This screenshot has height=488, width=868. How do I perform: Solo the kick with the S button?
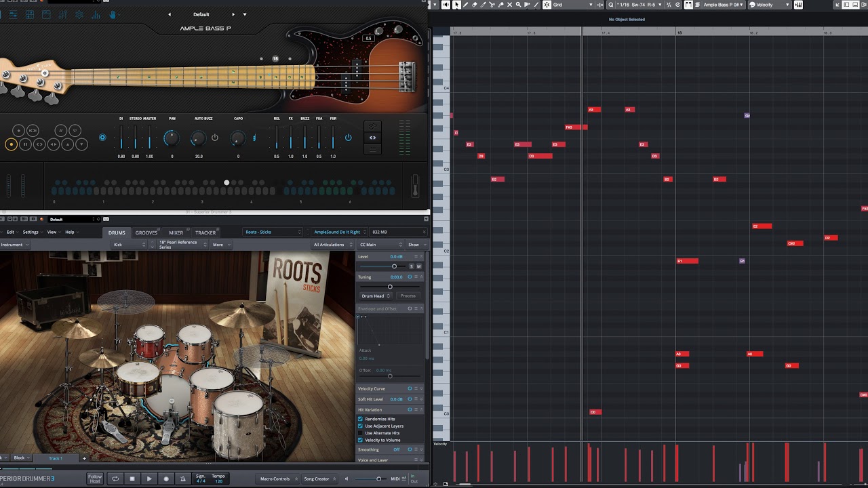tap(411, 266)
